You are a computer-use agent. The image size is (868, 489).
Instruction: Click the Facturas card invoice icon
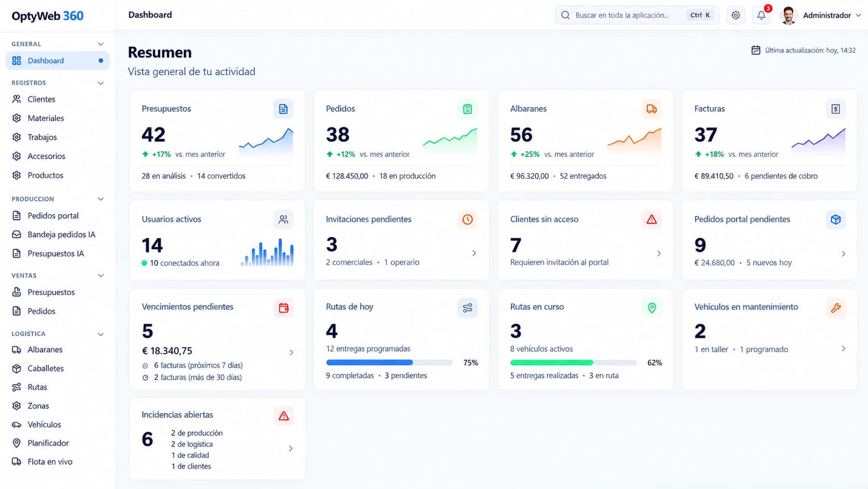pos(836,109)
